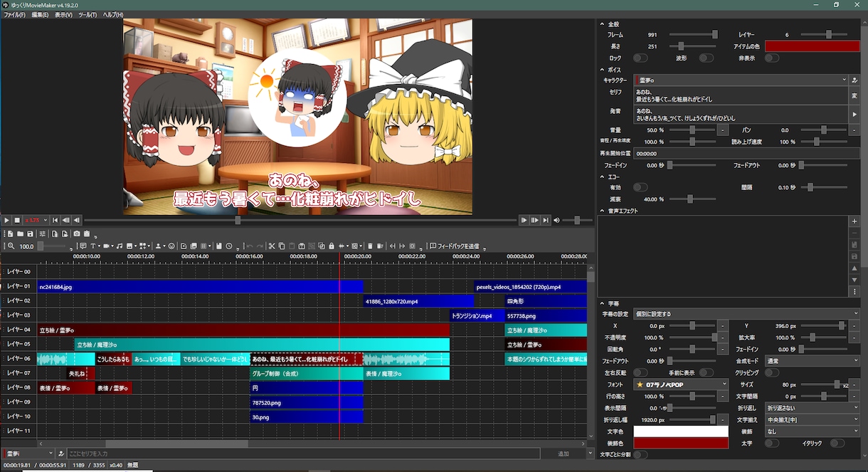The image size is (868, 472).
Task: Click the padlock lock icon in toolbar
Action: coord(332,246)
